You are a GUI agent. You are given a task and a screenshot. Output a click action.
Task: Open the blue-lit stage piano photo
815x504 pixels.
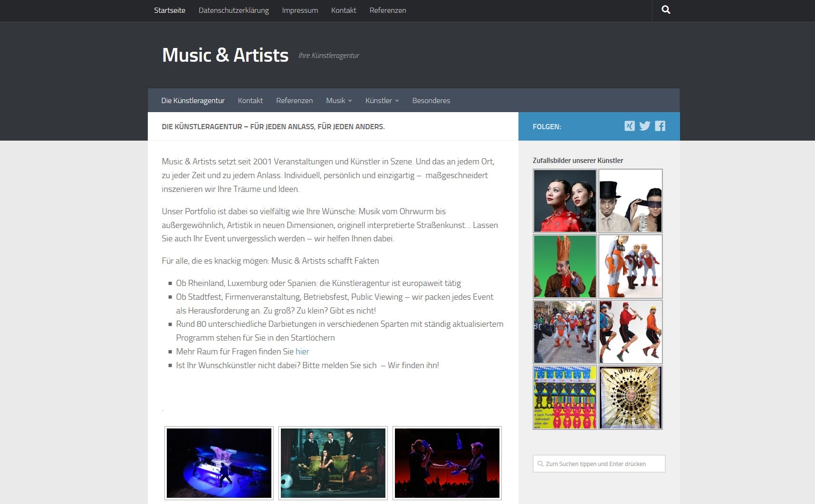pyautogui.click(x=219, y=463)
